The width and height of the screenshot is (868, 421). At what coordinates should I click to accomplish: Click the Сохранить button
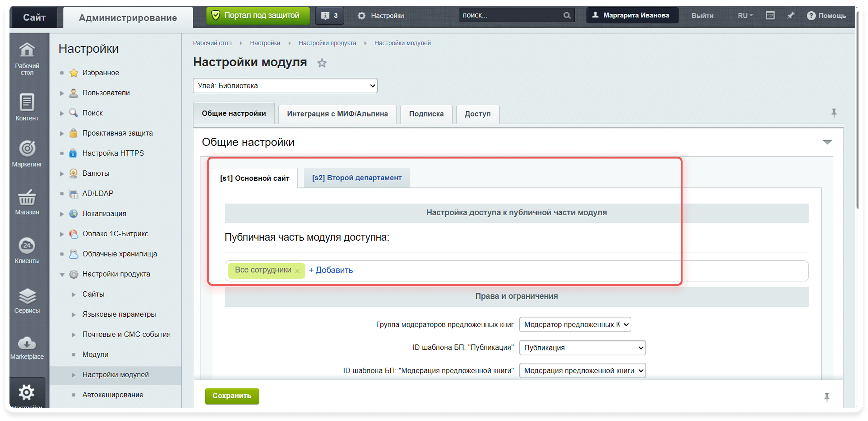[x=232, y=396]
